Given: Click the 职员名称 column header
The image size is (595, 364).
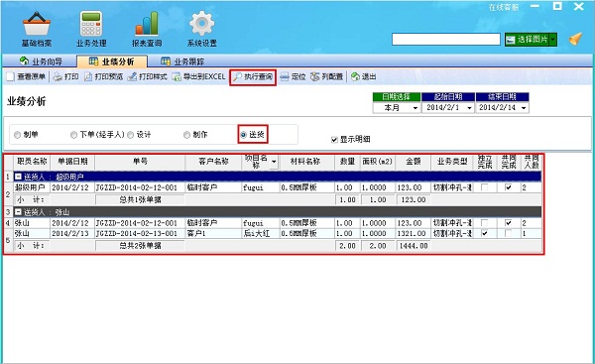Looking at the screenshot, I should 32,162.
